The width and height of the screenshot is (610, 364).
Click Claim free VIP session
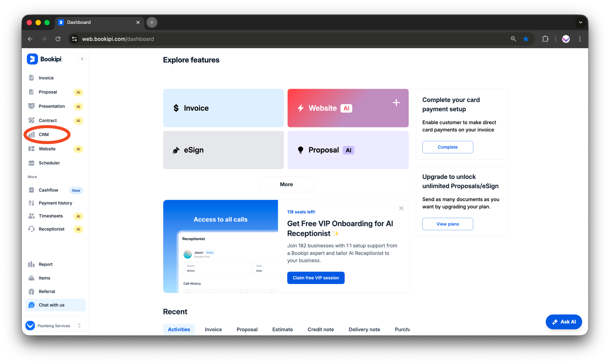[315, 278]
